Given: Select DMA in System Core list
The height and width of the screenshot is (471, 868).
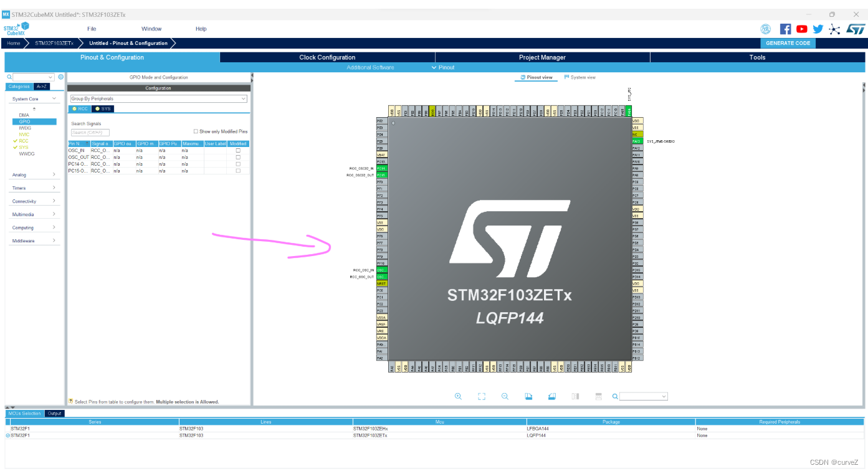Looking at the screenshot, I should tap(24, 115).
